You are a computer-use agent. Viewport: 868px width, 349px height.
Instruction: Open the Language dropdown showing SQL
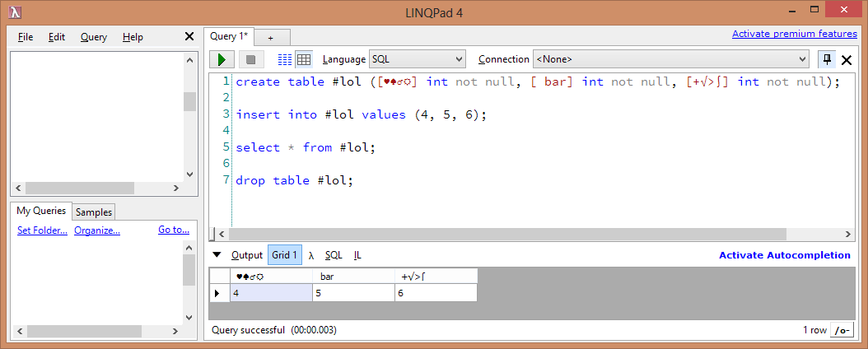coord(418,59)
